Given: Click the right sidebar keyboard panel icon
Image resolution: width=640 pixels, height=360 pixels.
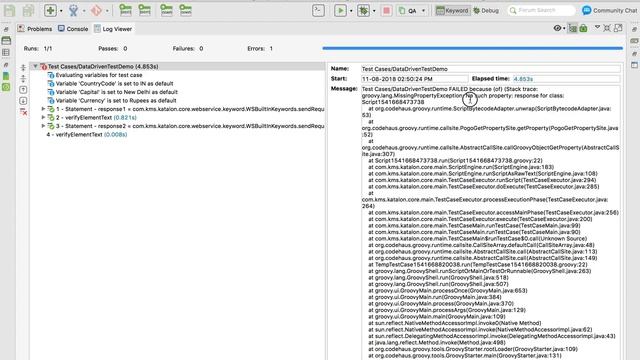Looking at the screenshot, I should click(634, 41).
